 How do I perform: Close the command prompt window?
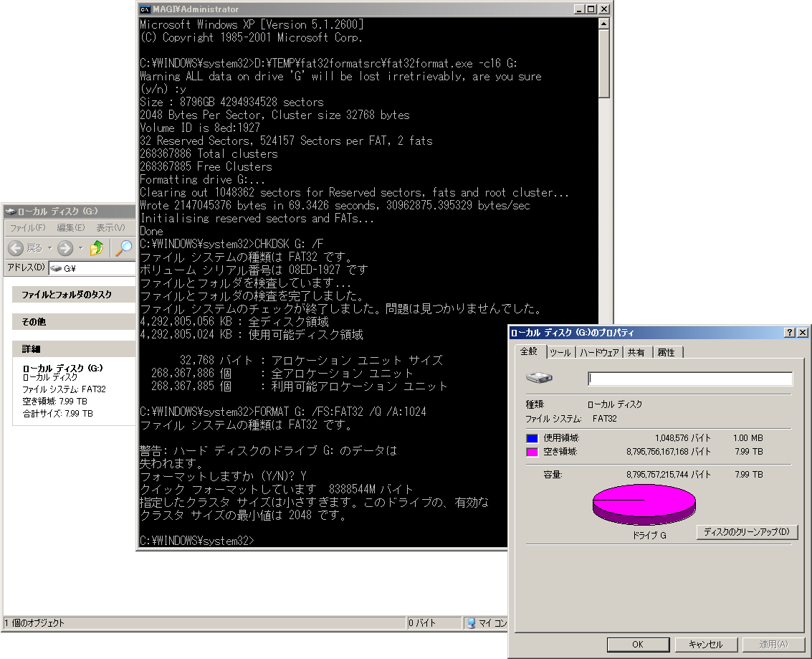(604, 9)
